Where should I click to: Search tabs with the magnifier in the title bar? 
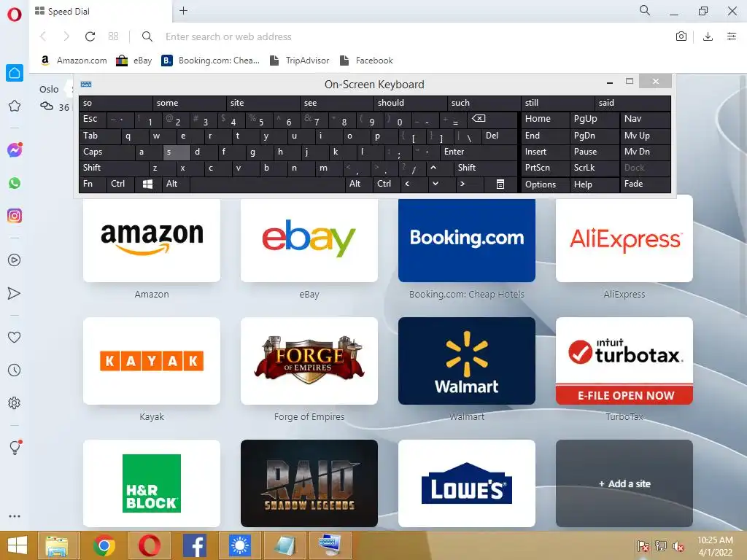[x=645, y=10]
